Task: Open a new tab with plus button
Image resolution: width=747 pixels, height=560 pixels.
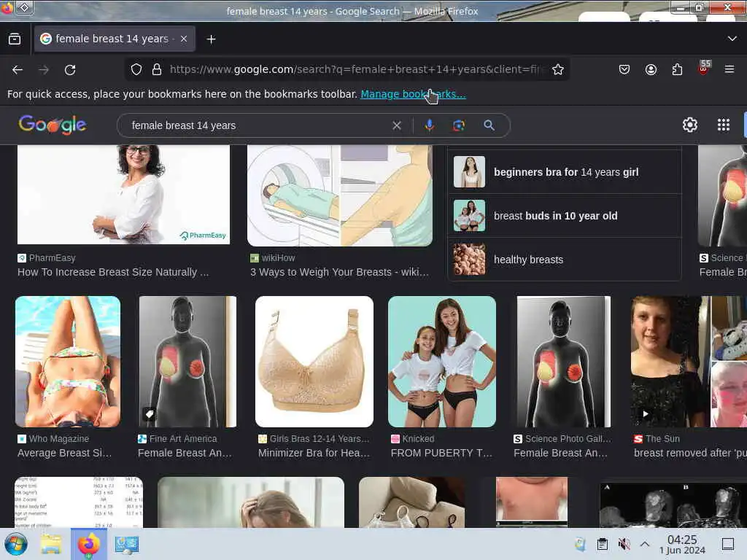Action: tap(211, 39)
